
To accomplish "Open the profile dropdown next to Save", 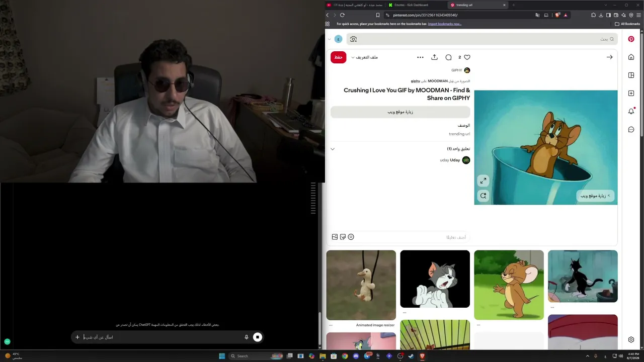I will pos(365,57).
